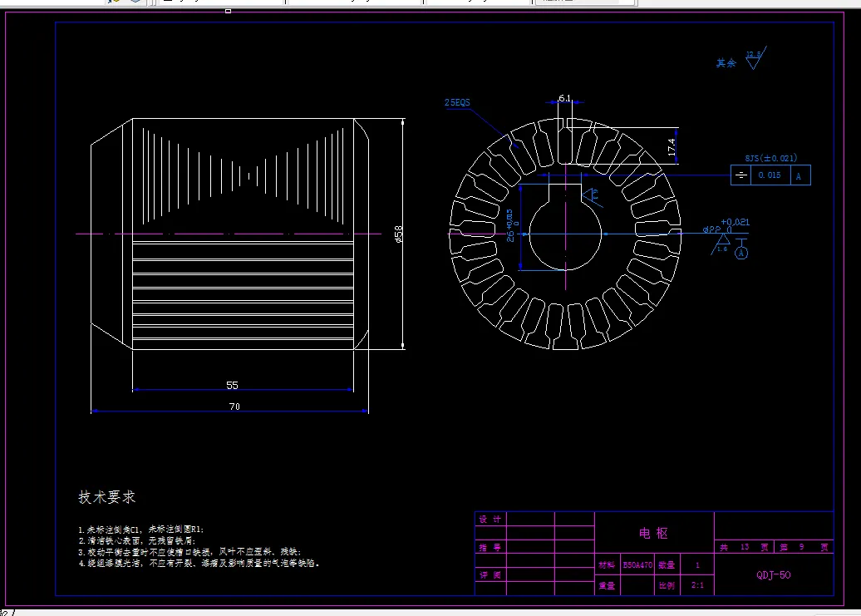861x616 pixels.
Task: Click the 8JS(±0.021) keyway tolerance text
Action: pyautogui.click(x=771, y=158)
